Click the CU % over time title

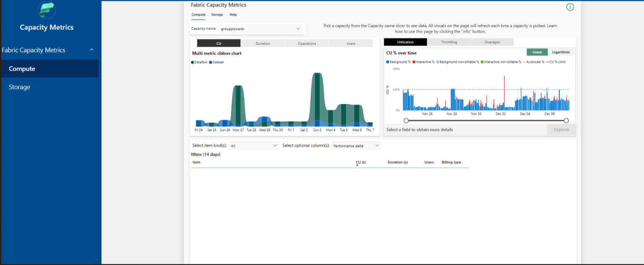[x=401, y=53]
